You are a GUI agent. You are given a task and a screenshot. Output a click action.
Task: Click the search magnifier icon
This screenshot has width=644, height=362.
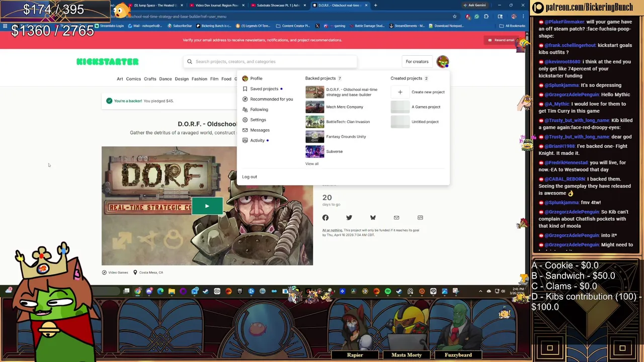click(190, 61)
